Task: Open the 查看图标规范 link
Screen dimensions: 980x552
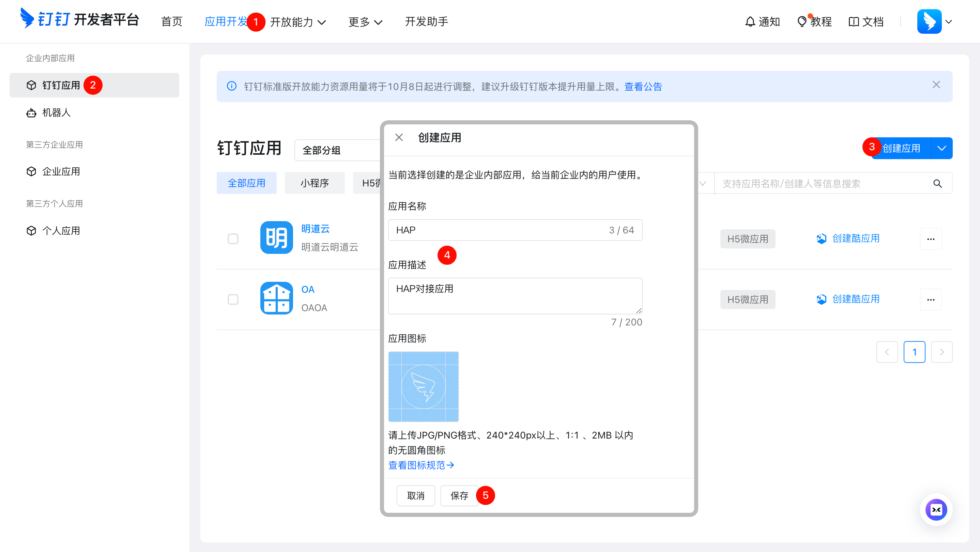Action: [420, 465]
